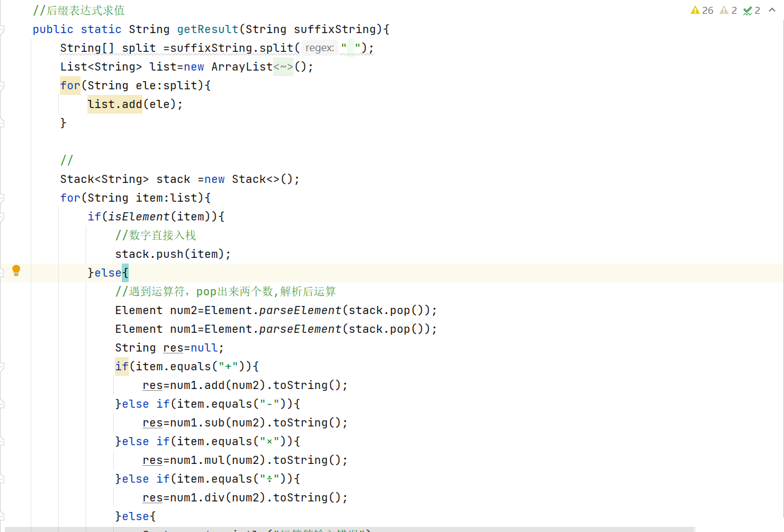The height and width of the screenshot is (532, 784).
Task: Click the getResult method name
Action: click(207, 29)
